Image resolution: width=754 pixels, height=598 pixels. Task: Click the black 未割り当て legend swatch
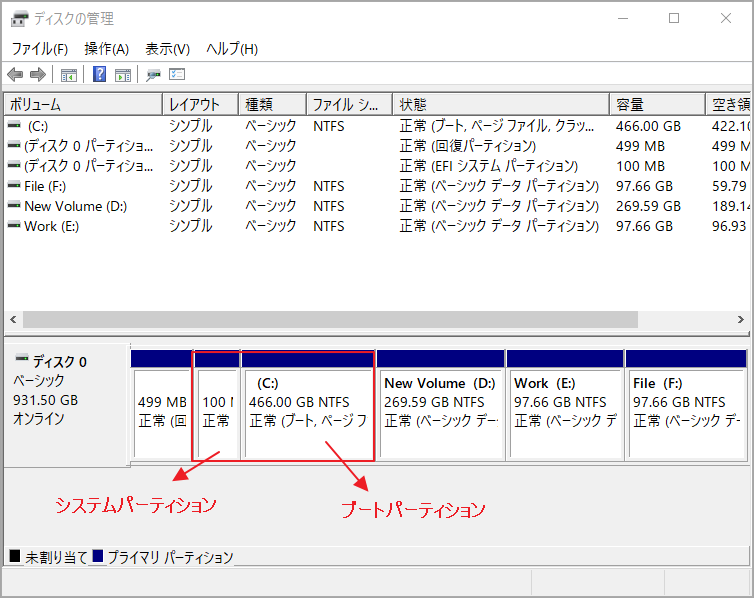14,556
